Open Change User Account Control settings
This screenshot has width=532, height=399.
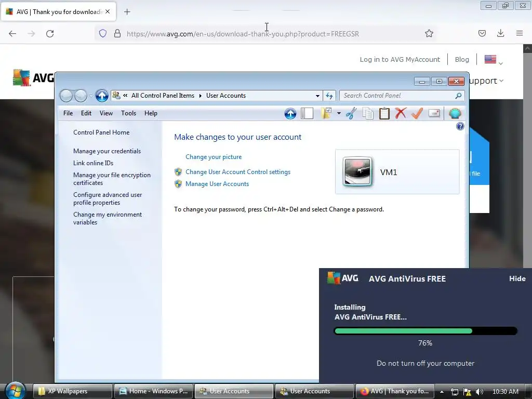click(x=238, y=172)
